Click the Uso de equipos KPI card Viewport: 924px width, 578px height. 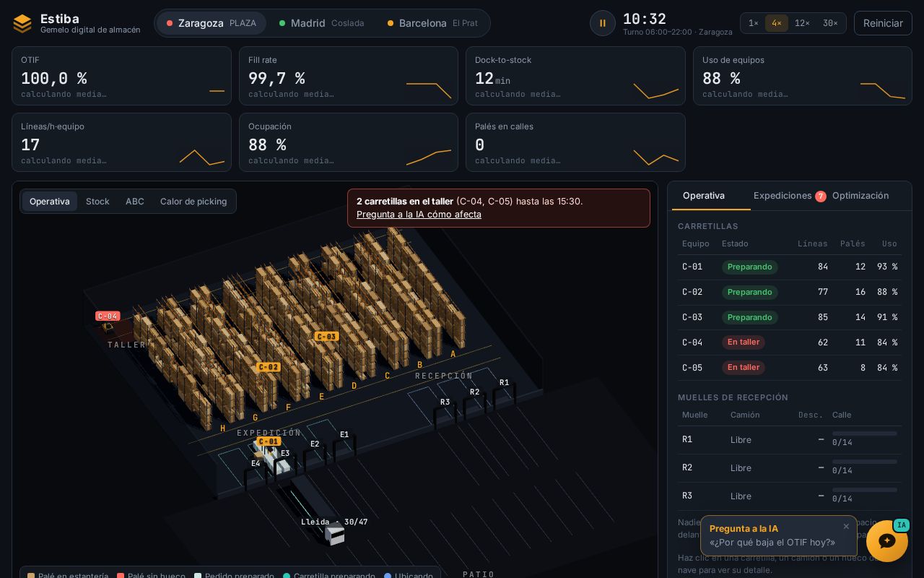point(803,76)
